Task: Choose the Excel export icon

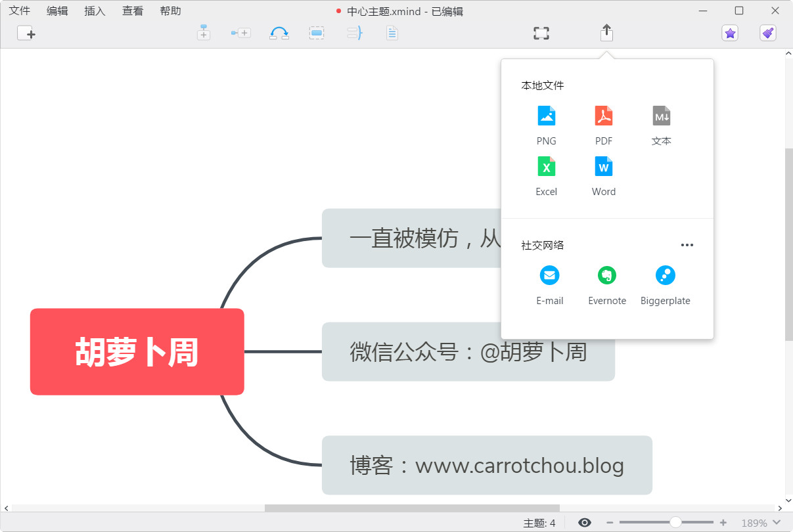Action: pos(546,167)
